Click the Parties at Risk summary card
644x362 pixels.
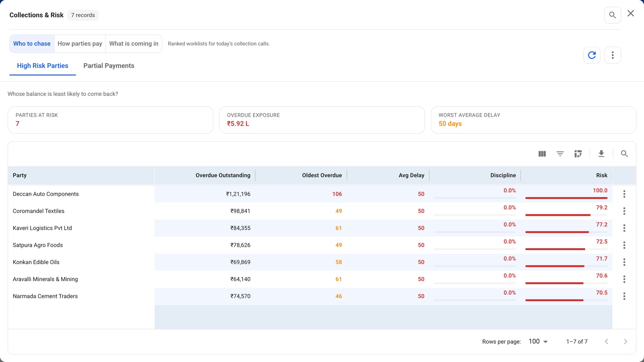(x=110, y=120)
